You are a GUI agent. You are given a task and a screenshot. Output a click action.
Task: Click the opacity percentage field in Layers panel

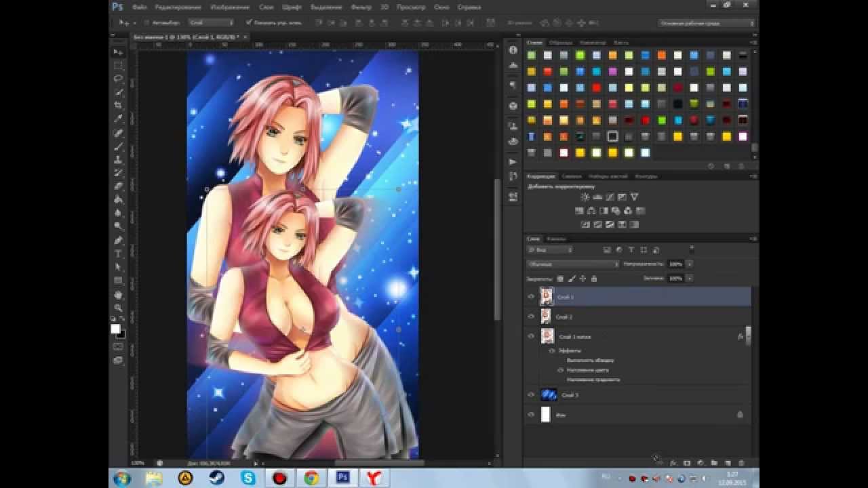click(x=675, y=264)
